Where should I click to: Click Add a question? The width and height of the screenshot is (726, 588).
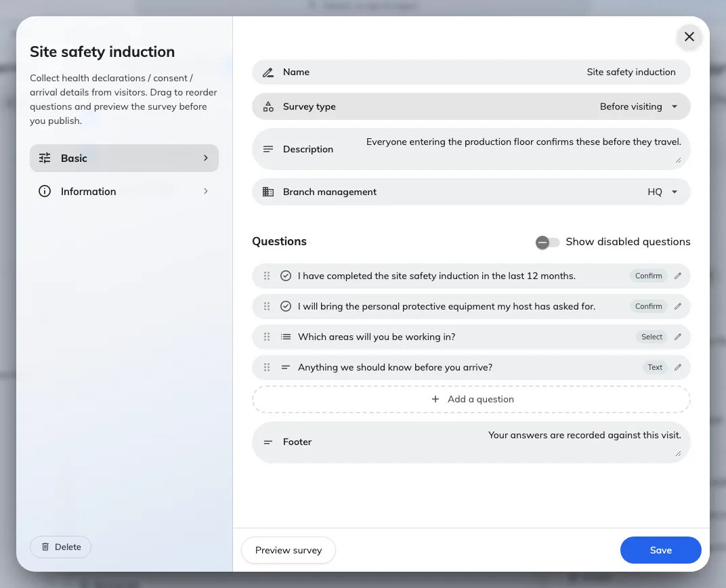pos(471,399)
